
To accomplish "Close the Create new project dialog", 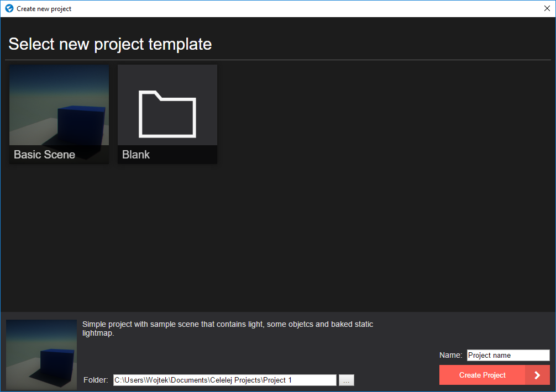I will [547, 8].
